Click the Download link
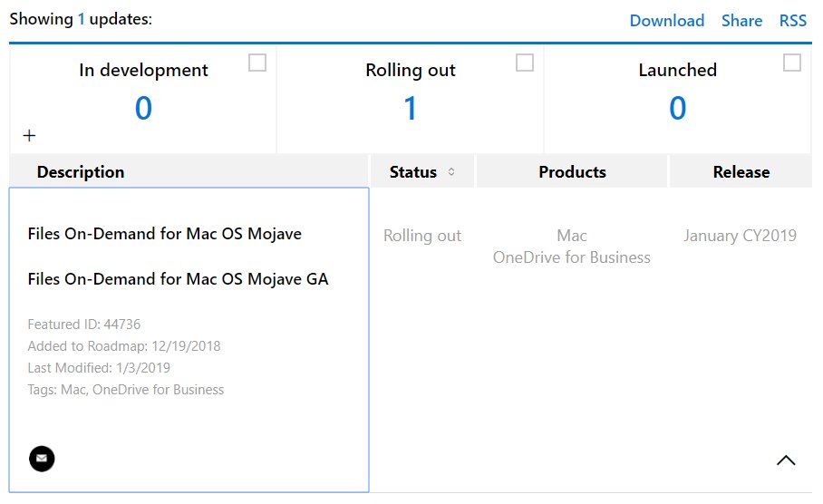 click(x=666, y=21)
